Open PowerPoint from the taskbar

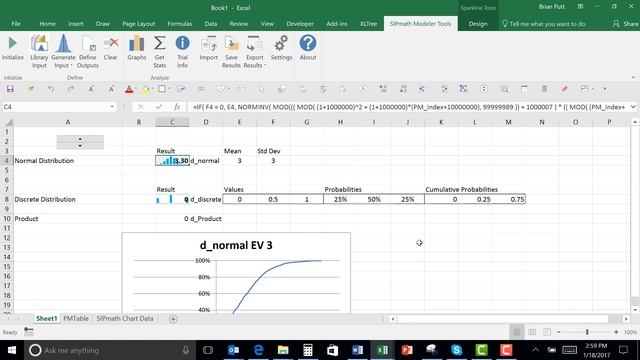[407, 350]
